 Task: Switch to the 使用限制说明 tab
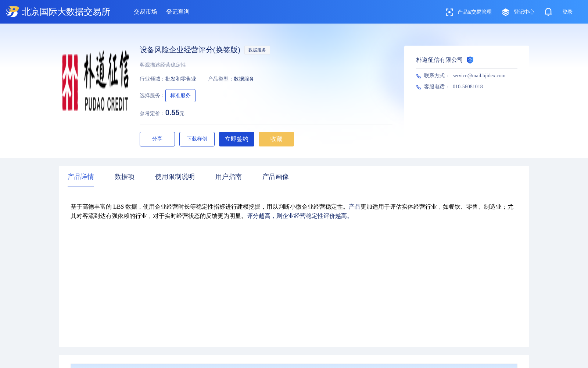[175, 177]
